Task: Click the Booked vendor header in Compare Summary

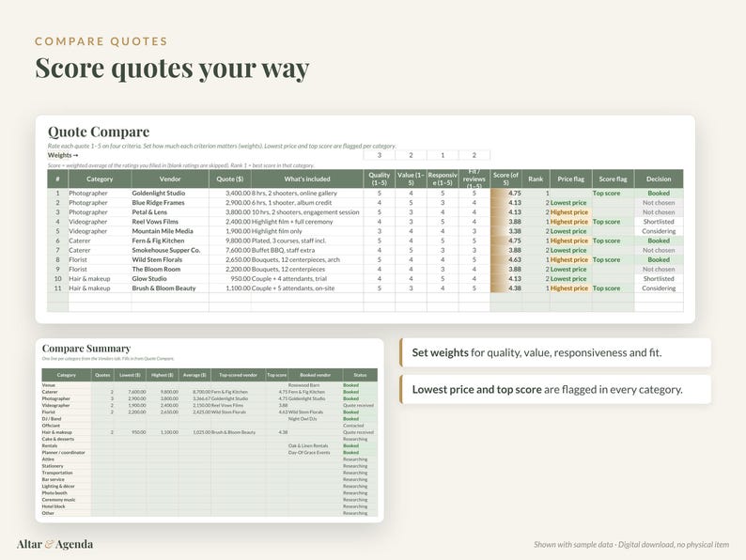Action: [x=315, y=375]
